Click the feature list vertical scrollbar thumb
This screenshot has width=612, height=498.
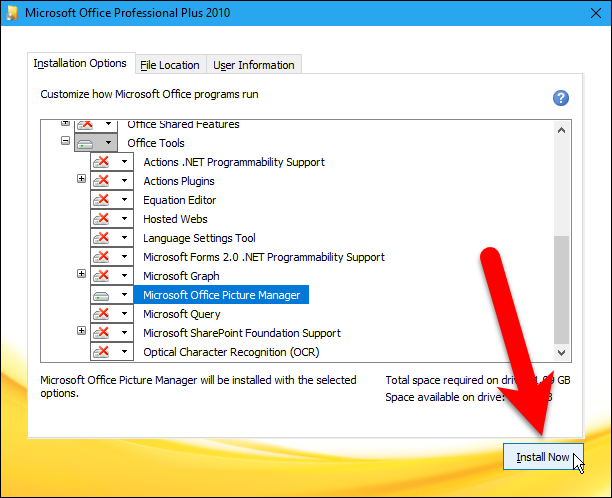click(562, 290)
